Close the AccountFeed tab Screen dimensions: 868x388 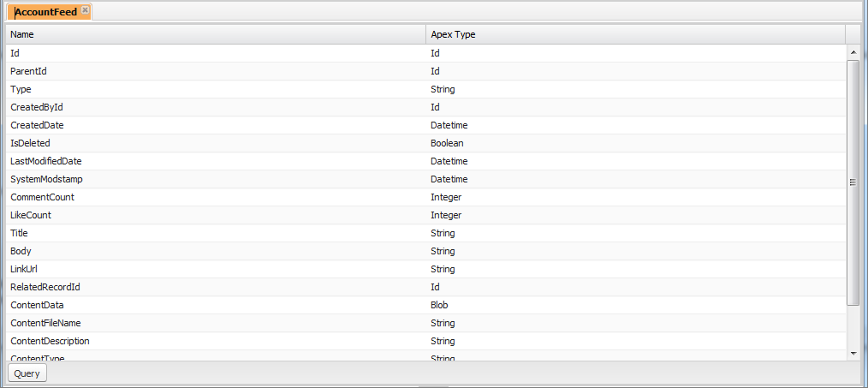click(x=85, y=10)
